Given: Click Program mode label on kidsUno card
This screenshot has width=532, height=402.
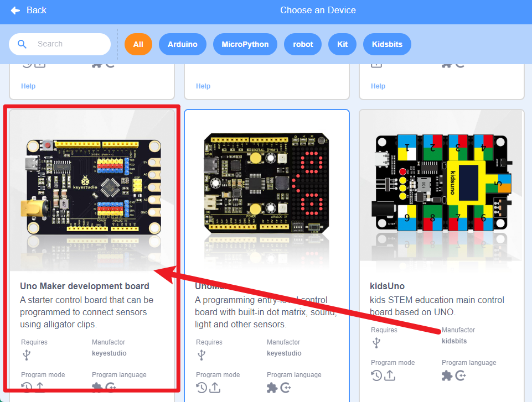Looking at the screenshot, I should point(392,362).
